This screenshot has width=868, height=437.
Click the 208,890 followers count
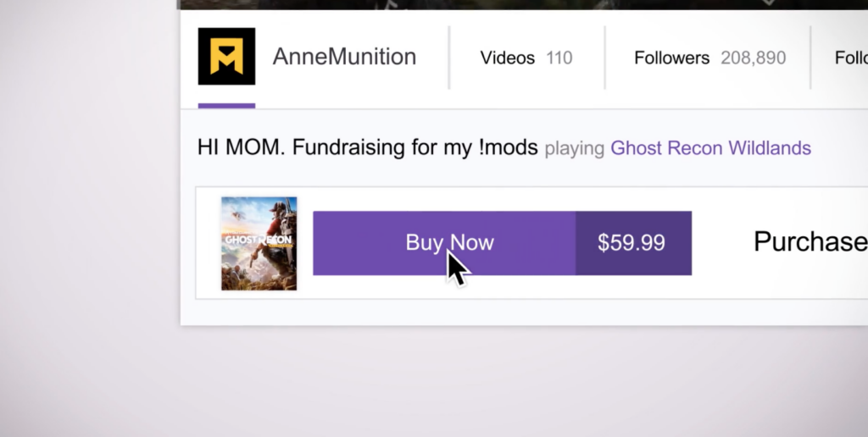(x=753, y=58)
